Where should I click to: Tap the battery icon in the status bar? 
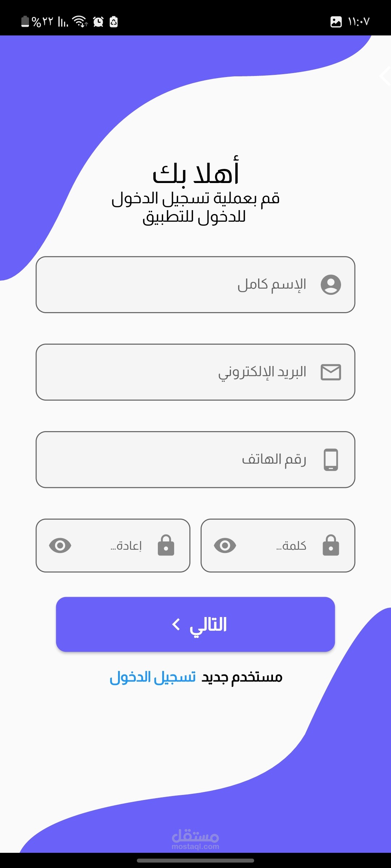pyautogui.click(x=25, y=22)
